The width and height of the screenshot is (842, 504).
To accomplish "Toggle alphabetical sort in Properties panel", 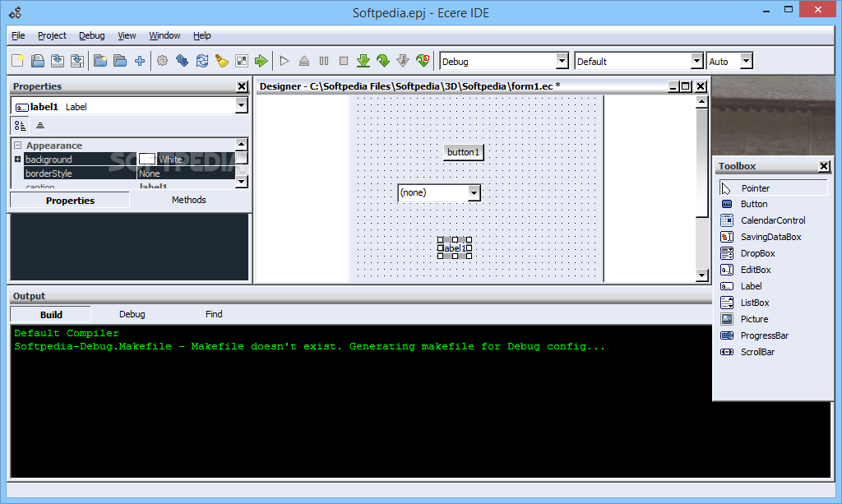I will coord(40,126).
